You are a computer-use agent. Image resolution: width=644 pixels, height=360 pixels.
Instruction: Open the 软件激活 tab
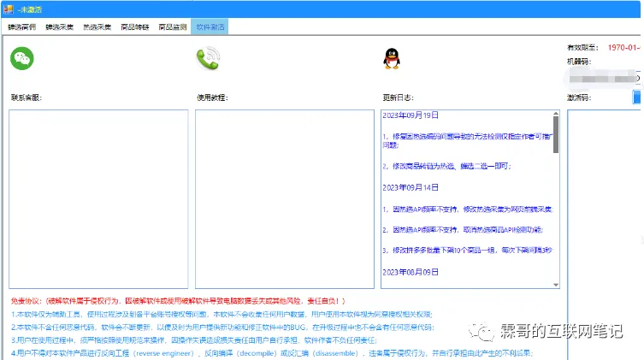click(x=210, y=27)
